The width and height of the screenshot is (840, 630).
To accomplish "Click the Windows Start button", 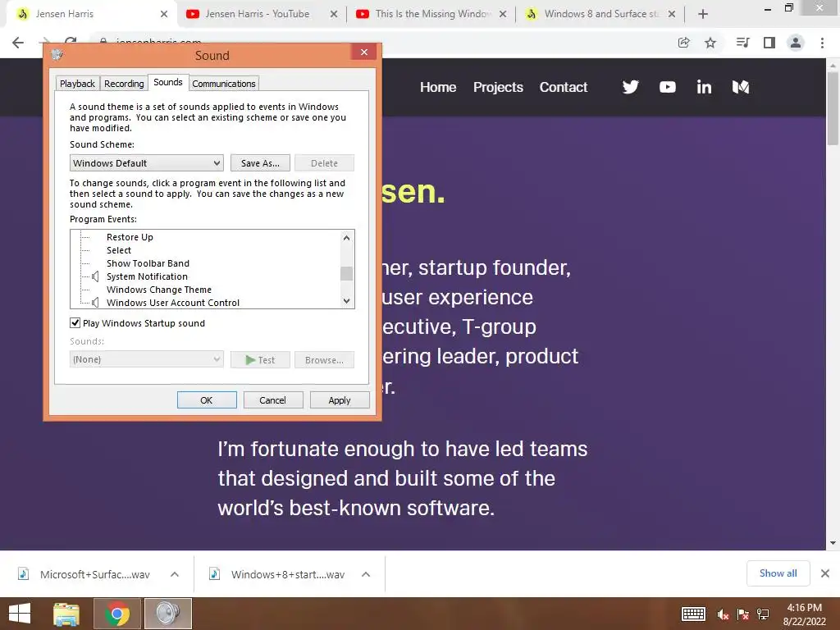I will click(20, 614).
